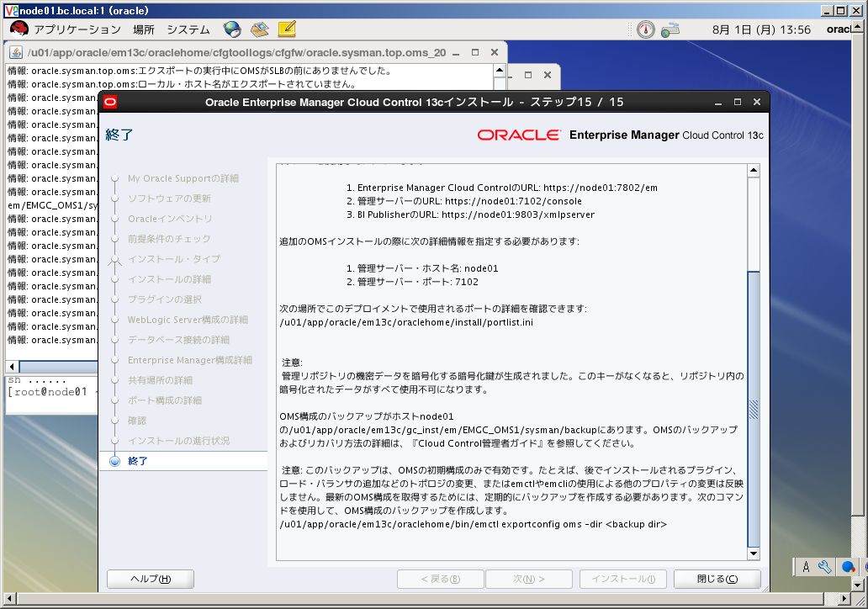Click the 管理サーバー・ホスト名: node01 line
Viewport: 868px width, 609px height.
(x=422, y=268)
